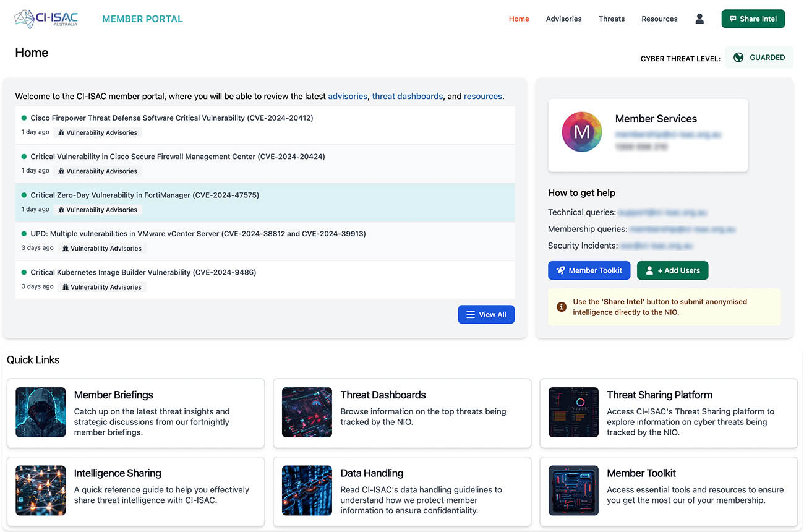Click the CI-ISAC Australia logo
This screenshot has width=804, height=532.
coord(46,19)
